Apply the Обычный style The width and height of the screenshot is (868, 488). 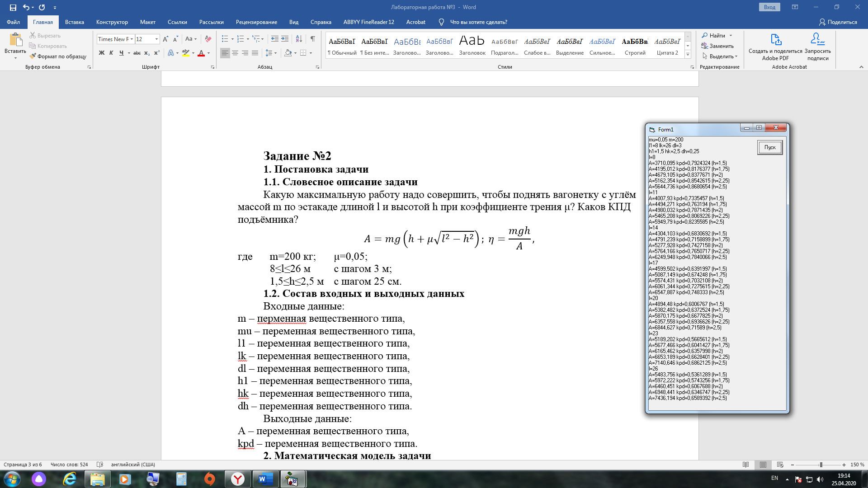tap(342, 46)
